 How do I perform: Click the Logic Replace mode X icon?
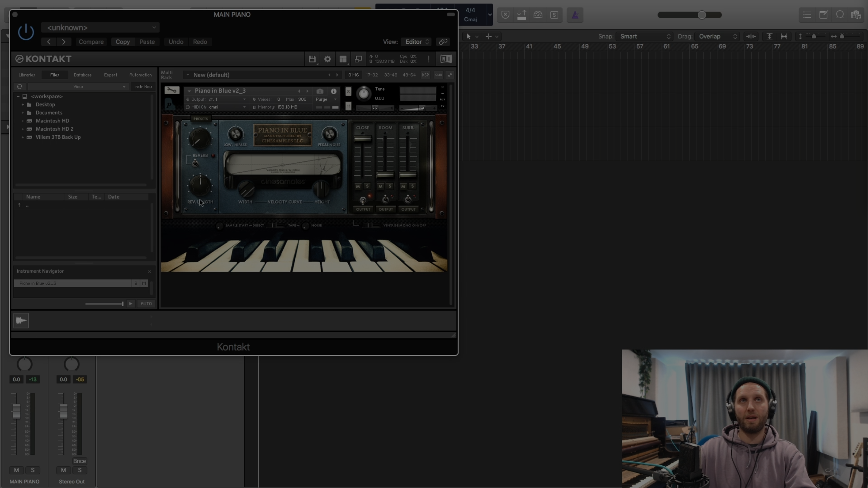click(x=505, y=15)
